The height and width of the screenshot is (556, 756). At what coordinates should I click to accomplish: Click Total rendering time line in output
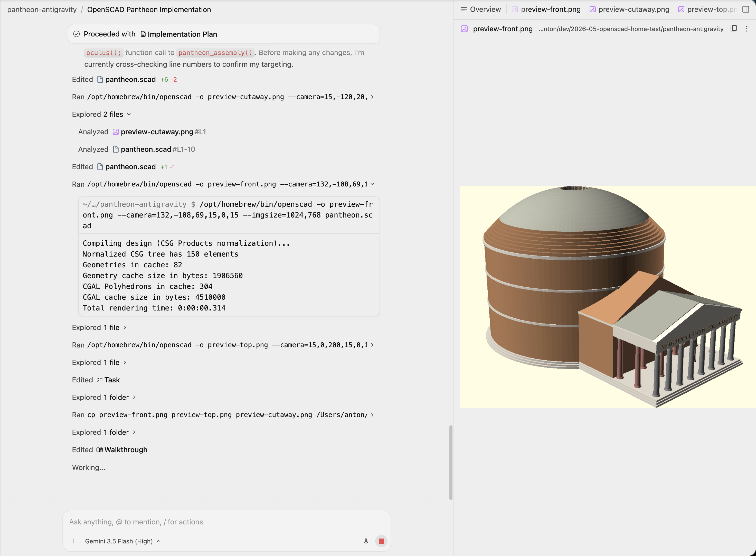(154, 308)
